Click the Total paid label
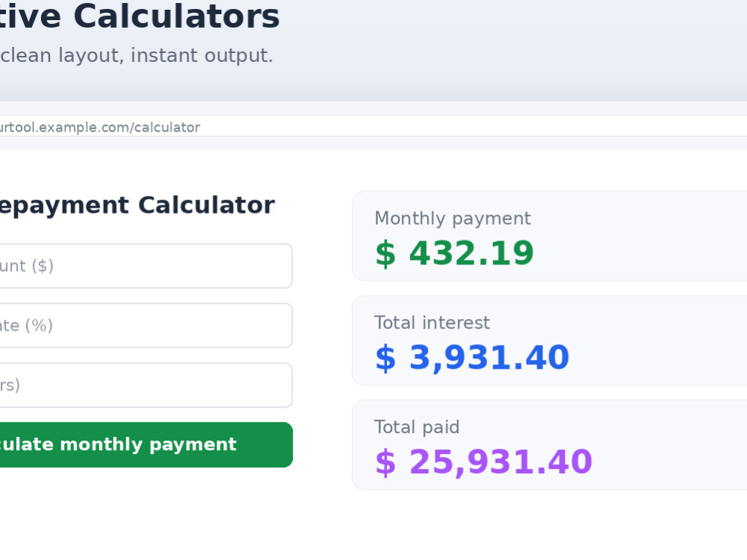 [x=417, y=427]
